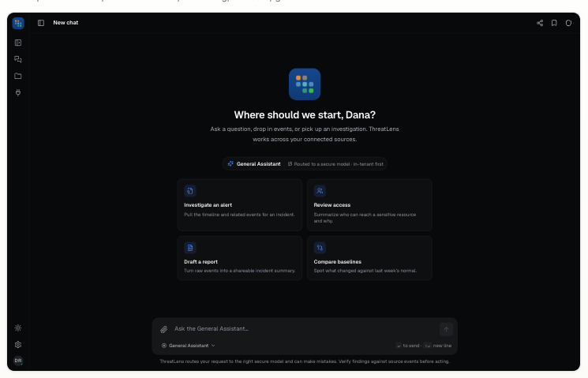588x378 pixels.
Task: Switch theme with the sun icon
Action: point(18,328)
